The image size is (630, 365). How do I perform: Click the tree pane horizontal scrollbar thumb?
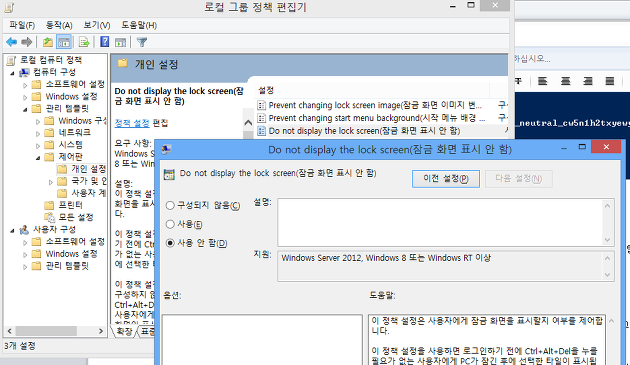[46, 331]
